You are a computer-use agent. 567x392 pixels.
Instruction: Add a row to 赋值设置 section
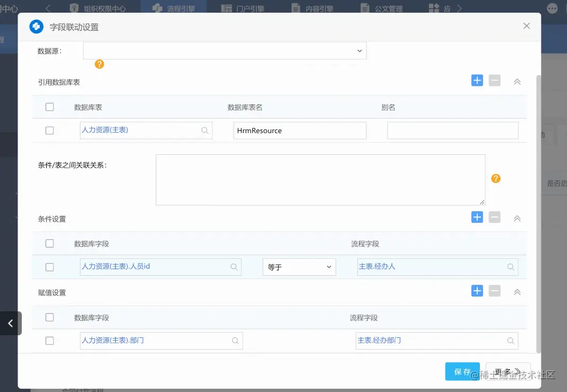pos(477,291)
